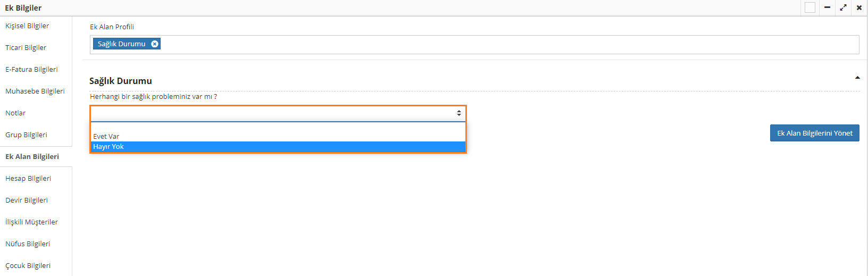Switch to Hesap Bilgileri tab
The height and width of the screenshot is (276, 868).
coord(28,179)
